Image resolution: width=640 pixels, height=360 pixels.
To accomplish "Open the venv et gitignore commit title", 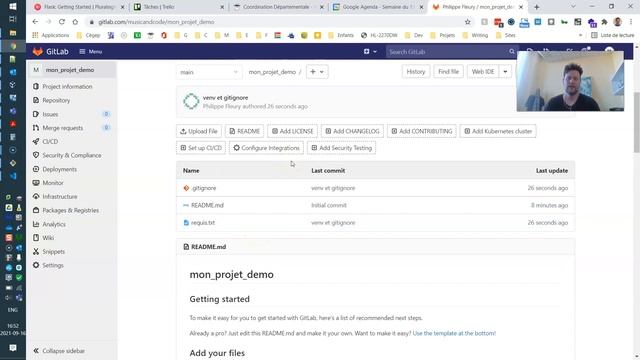I will coord(225,98).
